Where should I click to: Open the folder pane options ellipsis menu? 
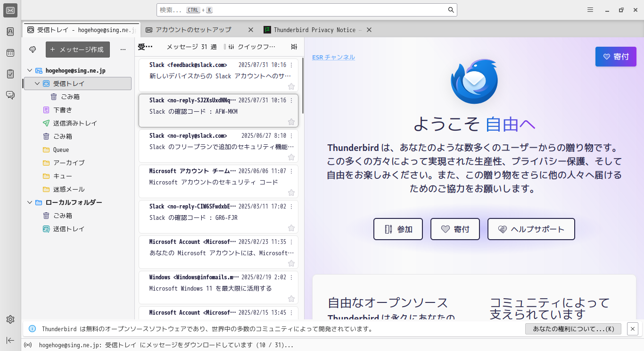point(123,49)
